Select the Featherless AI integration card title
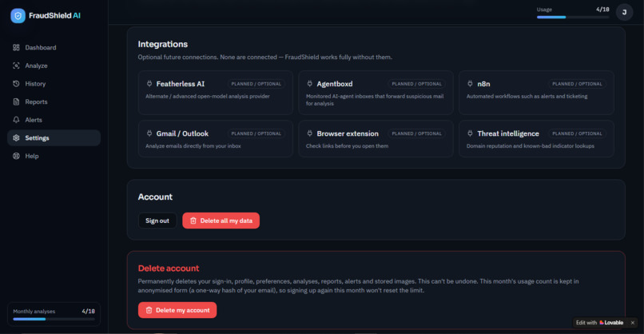644x334 pixels. click(181, 84)
